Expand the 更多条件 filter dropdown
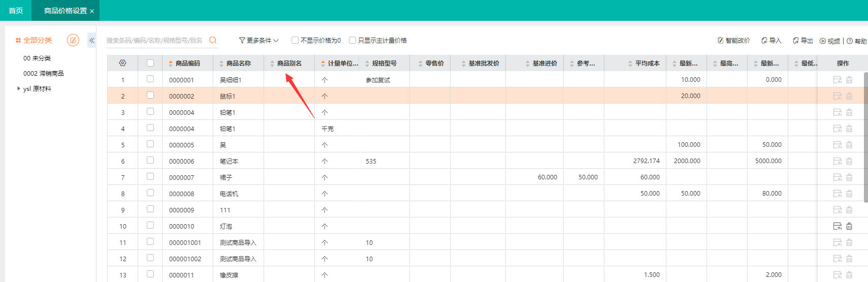The width and height of the screenshot is (868, 282). point(259,40)
